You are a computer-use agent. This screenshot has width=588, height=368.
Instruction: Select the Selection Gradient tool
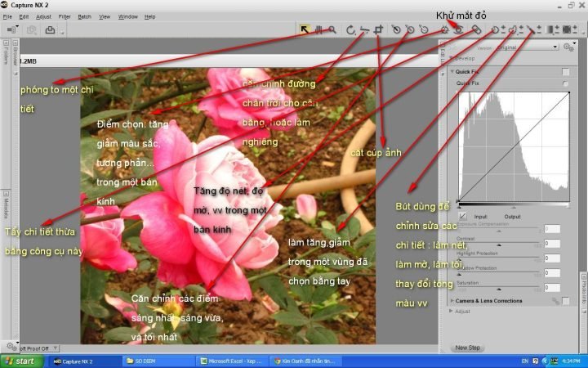549,29
